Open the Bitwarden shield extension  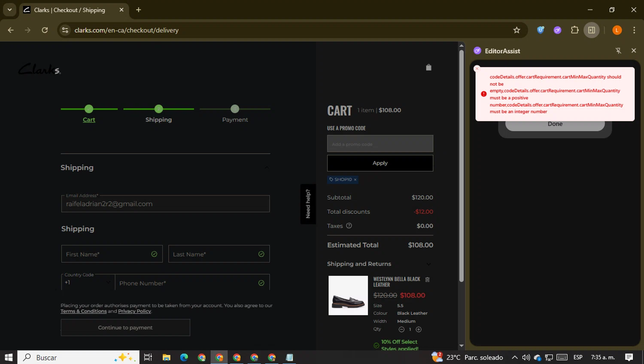541,30
